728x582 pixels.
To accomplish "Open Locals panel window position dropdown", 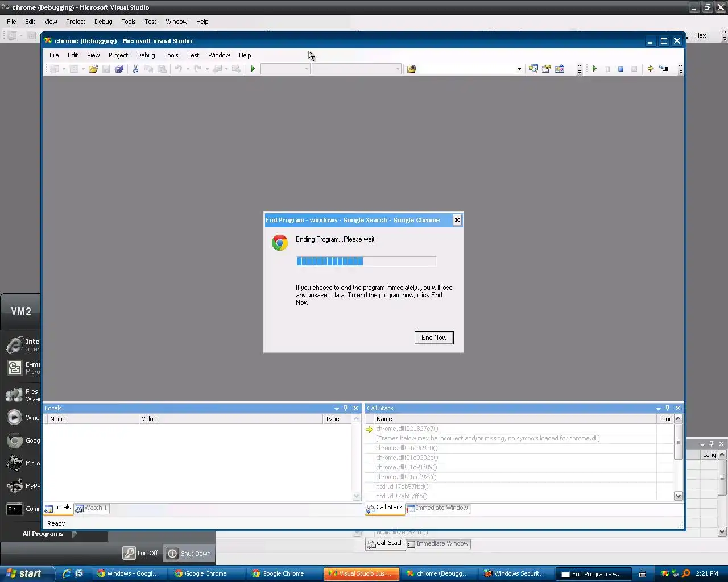I will 337,408.
